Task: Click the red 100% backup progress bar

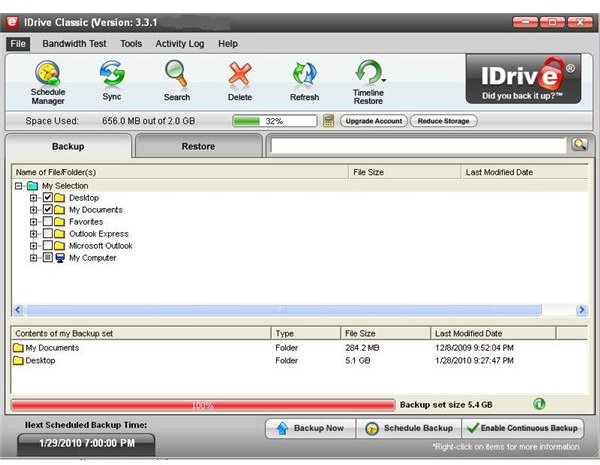Action: point(203,405)
